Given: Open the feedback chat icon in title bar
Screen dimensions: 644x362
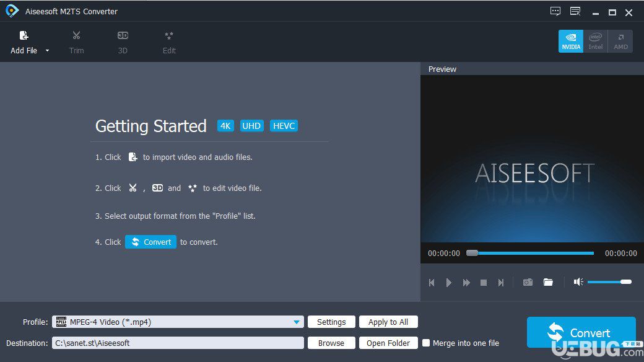Looking at the screenshot, I should (555, 12).
